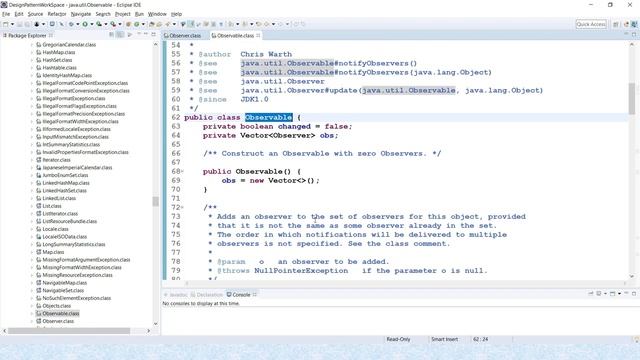Click the Coverage run toolbar icon
Image resolution: width=640 pixels, height=360 pixels.
pos(99,24)
